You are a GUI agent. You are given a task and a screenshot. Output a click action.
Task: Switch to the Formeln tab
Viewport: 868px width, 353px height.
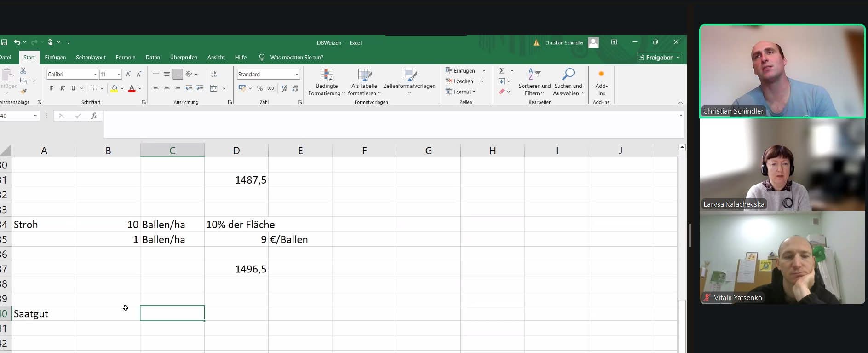click(126, 58)
